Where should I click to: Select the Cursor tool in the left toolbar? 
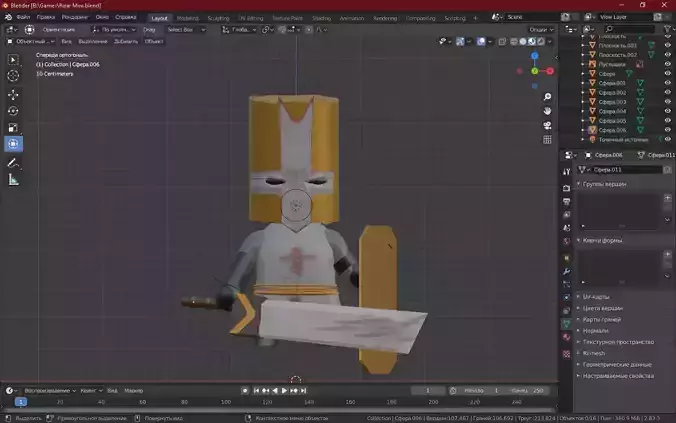click(x=13, y=75)
